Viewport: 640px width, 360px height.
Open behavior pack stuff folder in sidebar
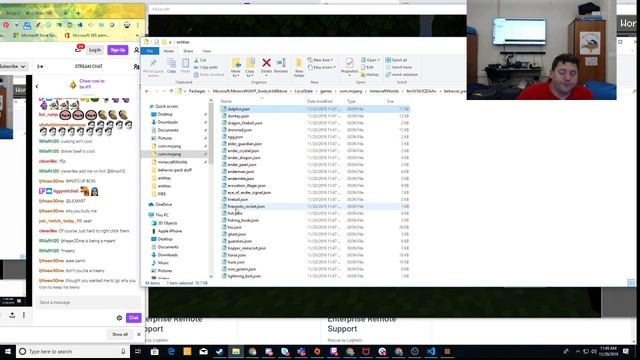pyautogui.click(x=174, y=170)
